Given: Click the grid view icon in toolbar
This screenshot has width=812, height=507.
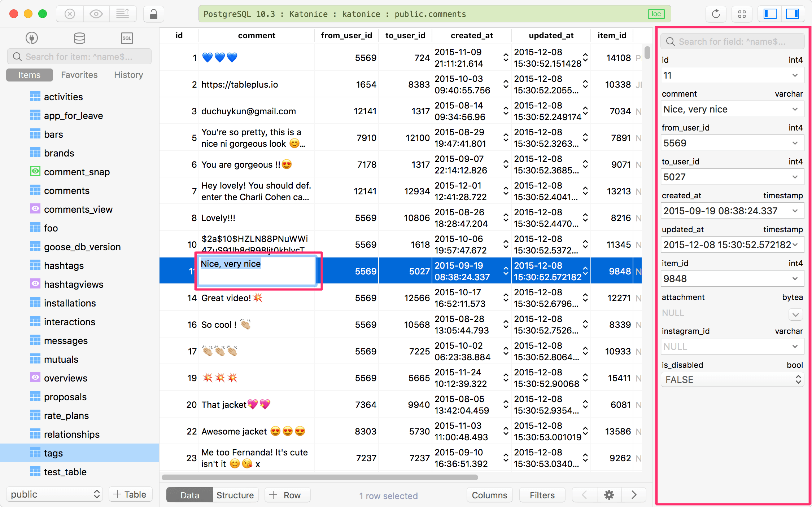Looking at the screenshot, I should pyautogui.click(x=742, y=14).
